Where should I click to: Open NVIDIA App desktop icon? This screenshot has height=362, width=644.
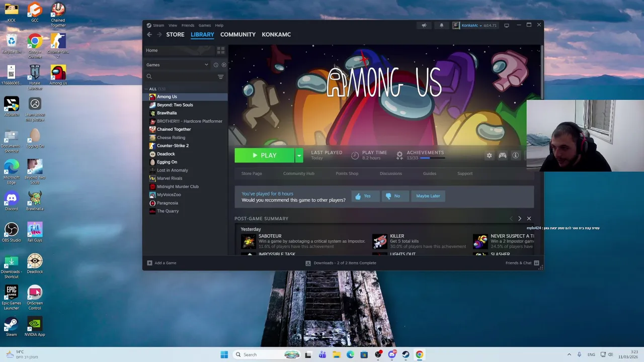(35, 326)
